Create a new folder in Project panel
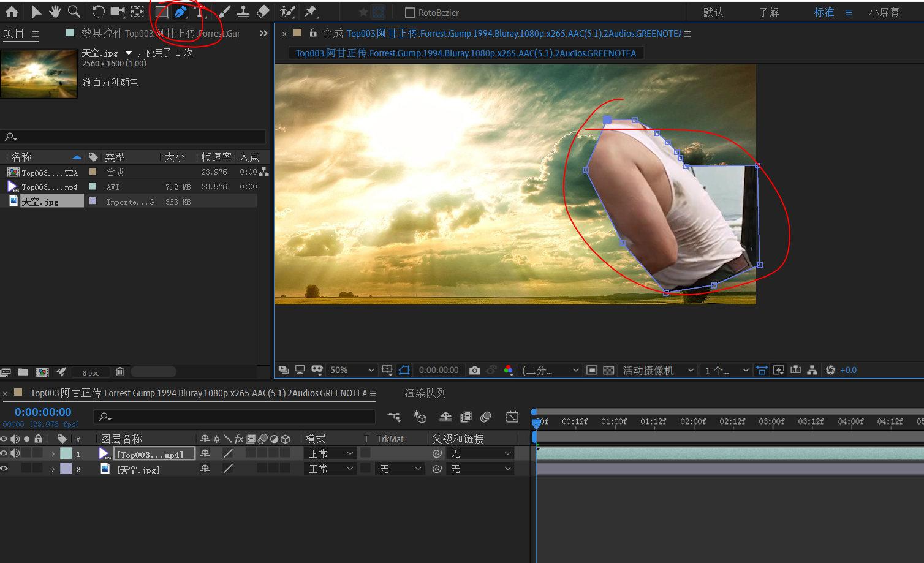The height and width of the screenshot is (563, 924). [23, 372]
